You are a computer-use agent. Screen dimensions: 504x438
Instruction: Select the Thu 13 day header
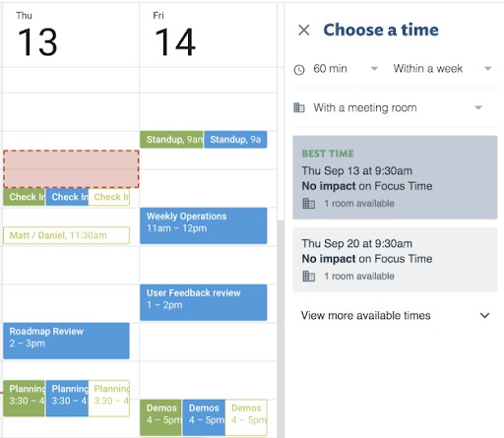pos(37,34)
